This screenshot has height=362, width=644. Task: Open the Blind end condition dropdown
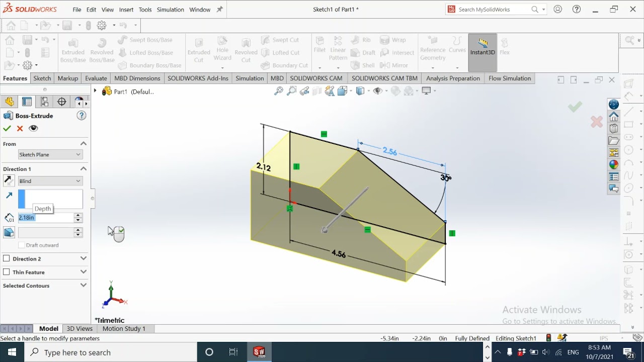tap(50, 180)
